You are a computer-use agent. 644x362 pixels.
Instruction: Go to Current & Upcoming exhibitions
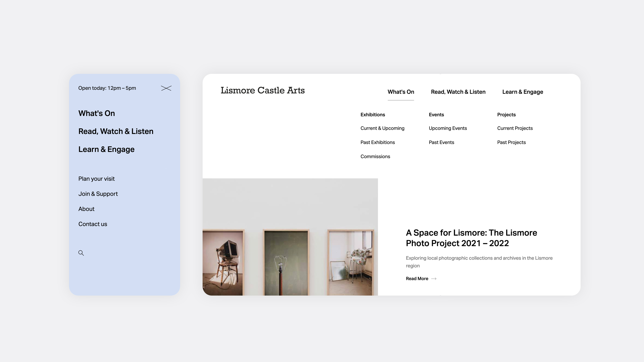[382, 128]
